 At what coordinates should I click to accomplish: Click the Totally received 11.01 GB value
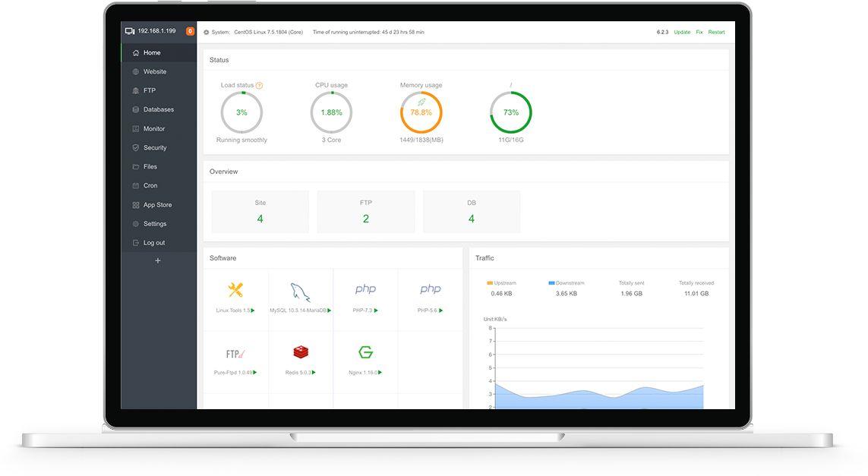(696, 293)
